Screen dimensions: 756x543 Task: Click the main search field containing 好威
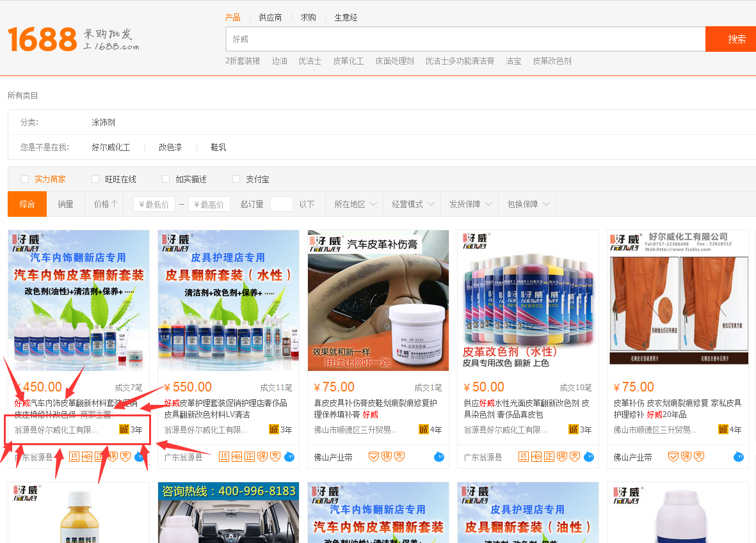(x=465, y=39)
